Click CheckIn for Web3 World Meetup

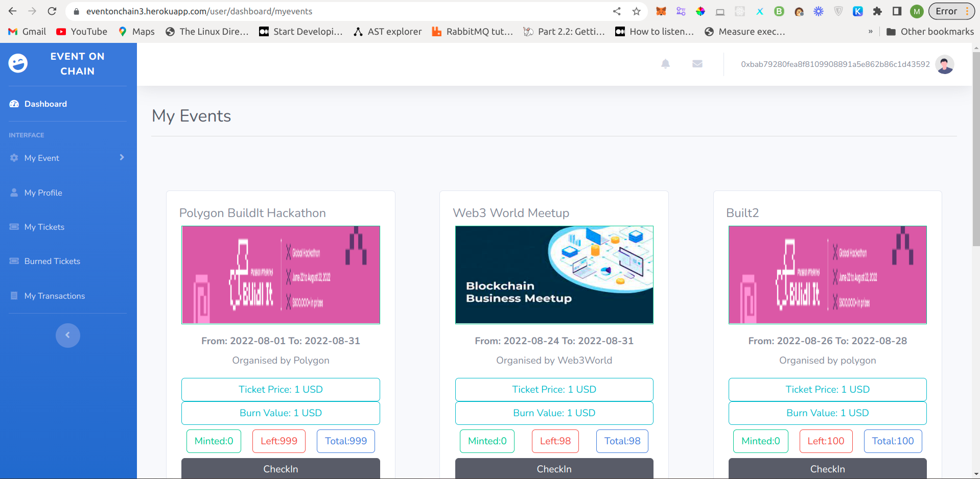pyautogui.click(x=554, y=468)
